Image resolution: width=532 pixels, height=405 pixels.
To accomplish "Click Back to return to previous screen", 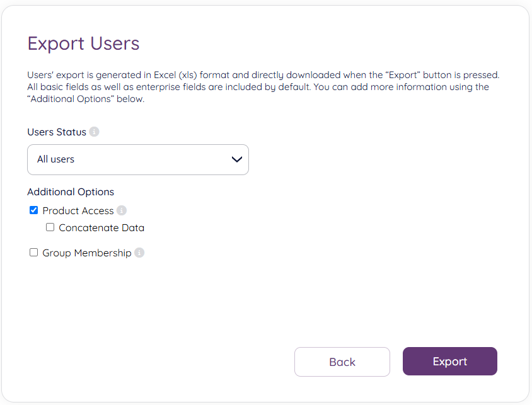I will (x=342, y=362).
